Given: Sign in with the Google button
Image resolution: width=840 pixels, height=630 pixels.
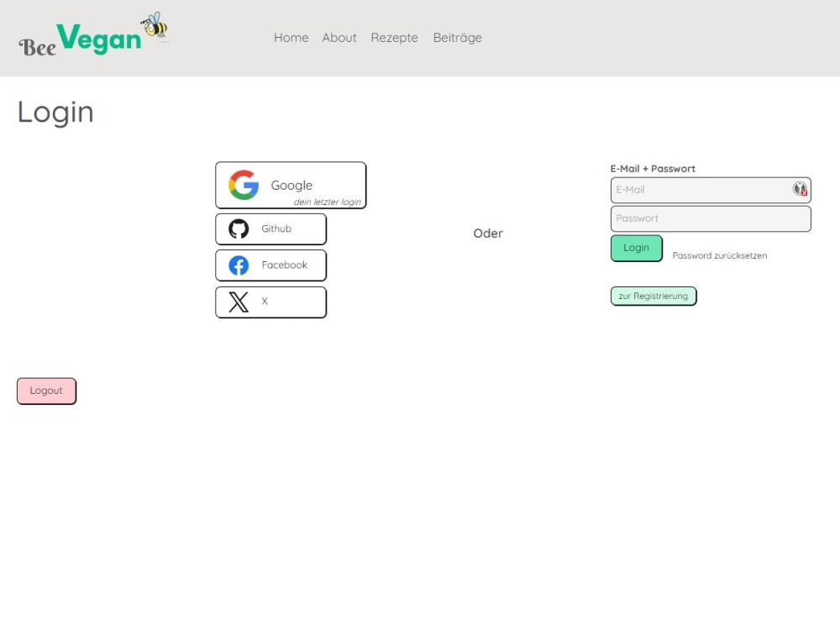Looking at the screenshot, I should pyautogui.click(x=291, y=186).
